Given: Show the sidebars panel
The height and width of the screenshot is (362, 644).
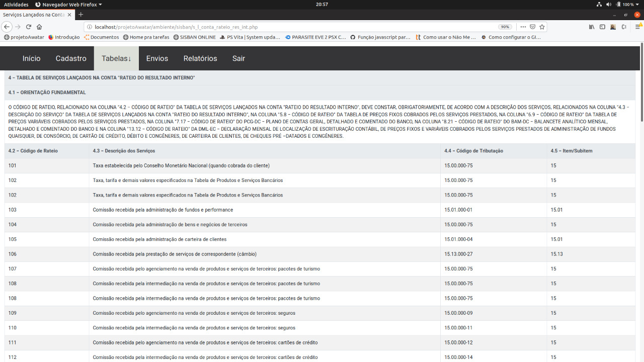Looking at the screenshot, I should pos(602,27).
